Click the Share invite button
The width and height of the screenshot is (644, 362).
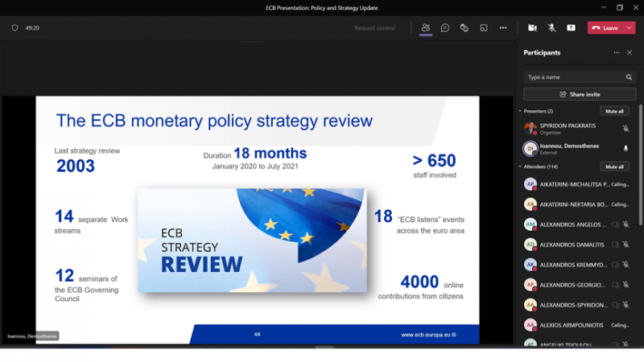point(580,94)
